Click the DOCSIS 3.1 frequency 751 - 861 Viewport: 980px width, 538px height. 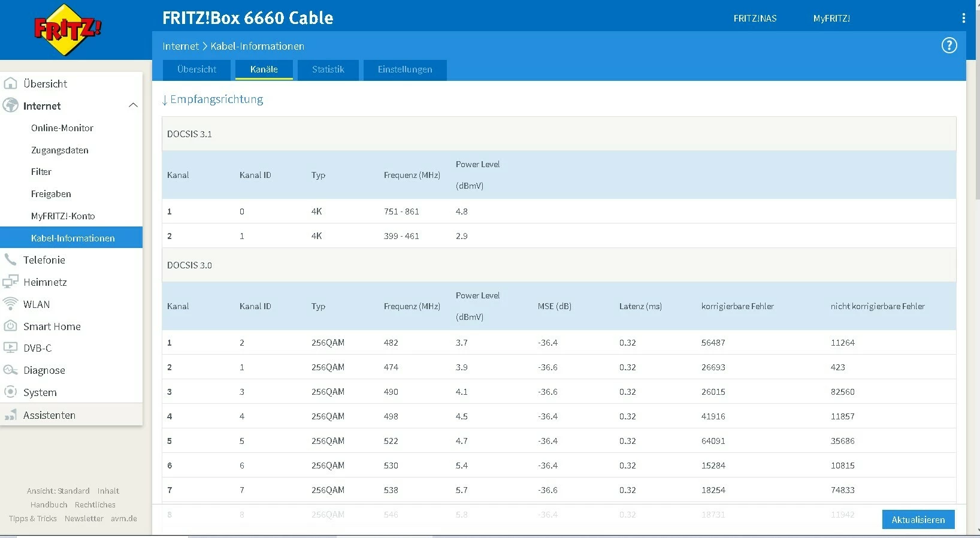click(x=401, y=211)
